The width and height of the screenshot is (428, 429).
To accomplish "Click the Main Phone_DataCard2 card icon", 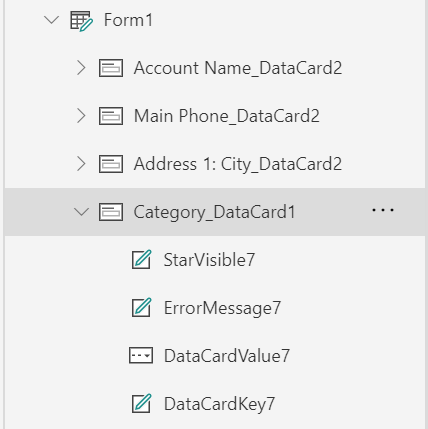I will (111, 116).
